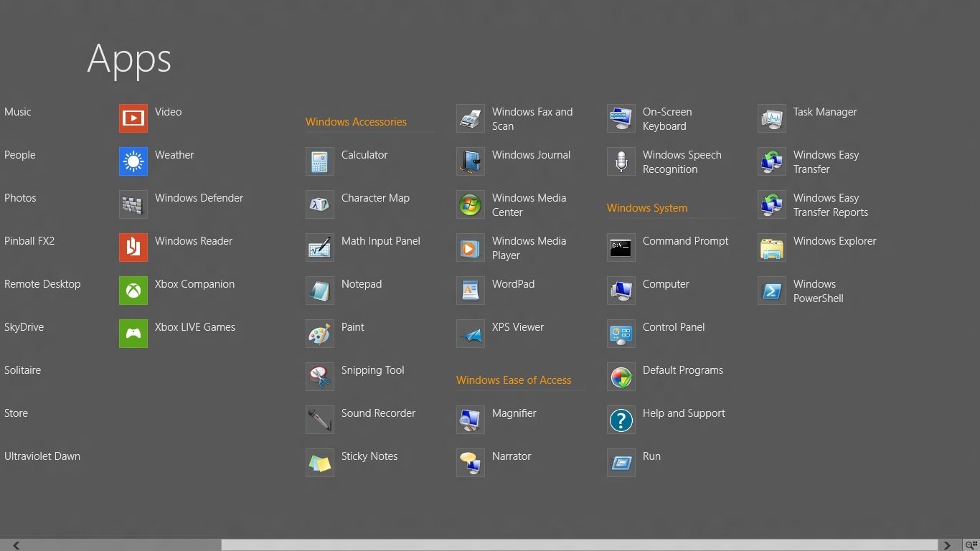Viewport: 980px width, 551px height.
Task: Launch Ultraviolet Dawn
Action: [42, 456]
